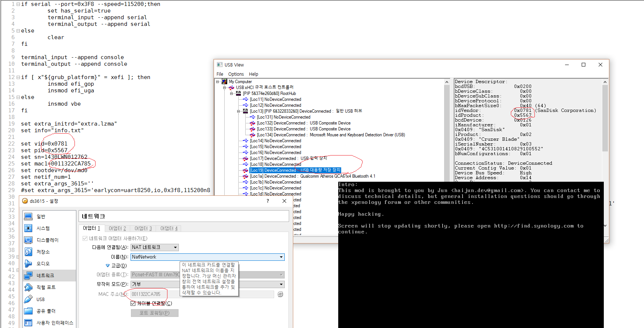Click 포트 포워딩 (Port Forwarding) button

[155, 313]
